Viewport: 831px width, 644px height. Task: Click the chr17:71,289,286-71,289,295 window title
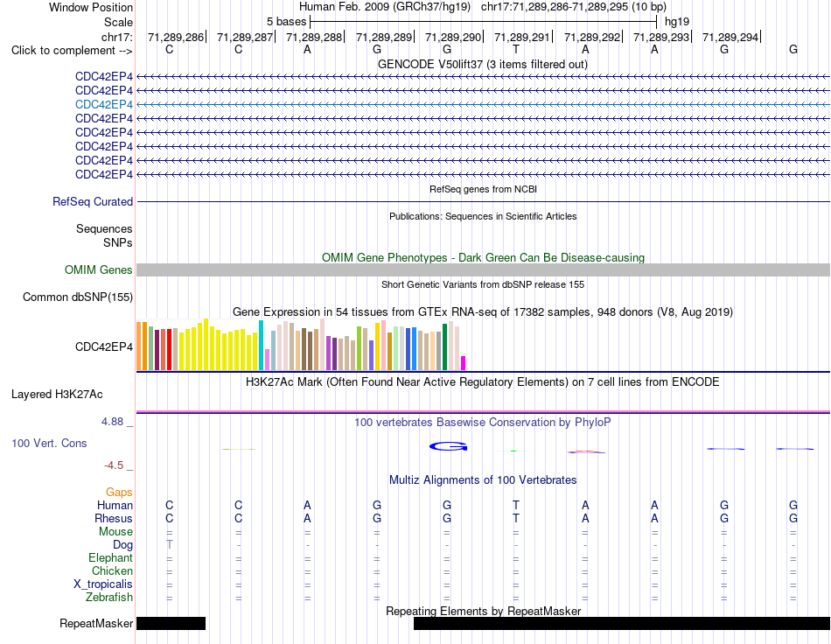point(574,7)
